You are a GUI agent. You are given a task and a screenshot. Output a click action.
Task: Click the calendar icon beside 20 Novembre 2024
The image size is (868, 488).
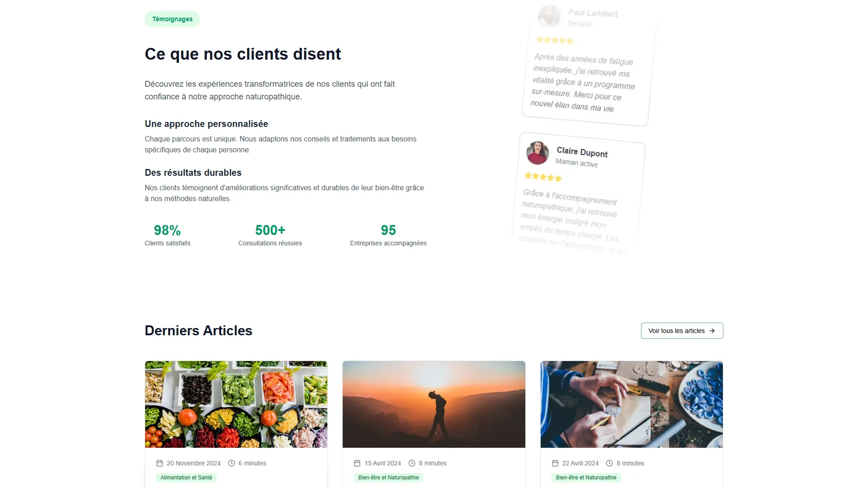tap(160, 463)
